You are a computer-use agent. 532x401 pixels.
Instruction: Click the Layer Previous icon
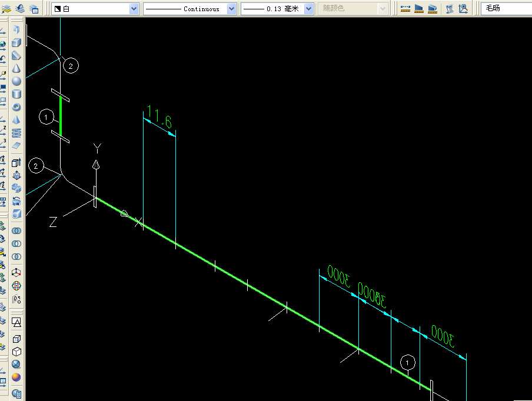20,8
